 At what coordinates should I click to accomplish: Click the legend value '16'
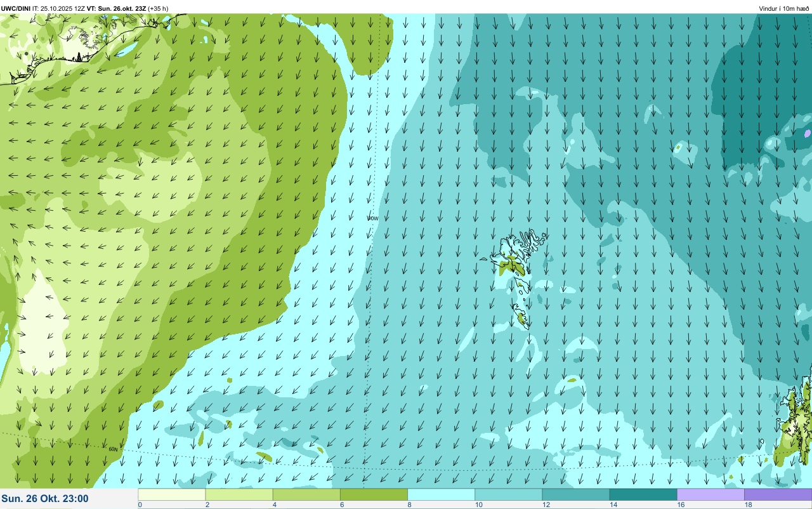[x=679, y=505]
